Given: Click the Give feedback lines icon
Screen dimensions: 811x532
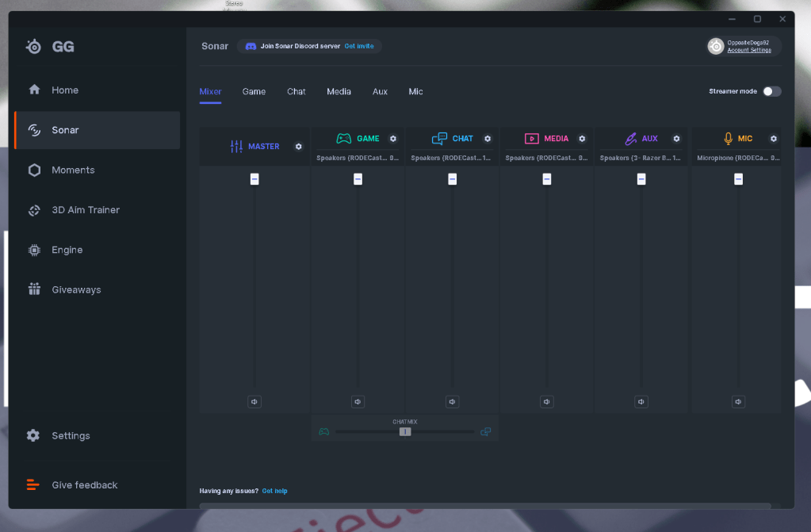Looking at the screenshot, I should click(x=33, y=485).
